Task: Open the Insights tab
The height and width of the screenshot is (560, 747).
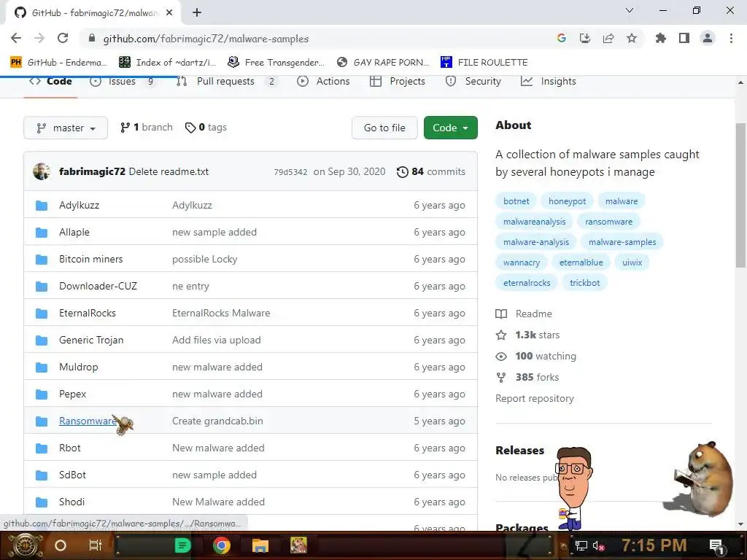Action: 549,82
